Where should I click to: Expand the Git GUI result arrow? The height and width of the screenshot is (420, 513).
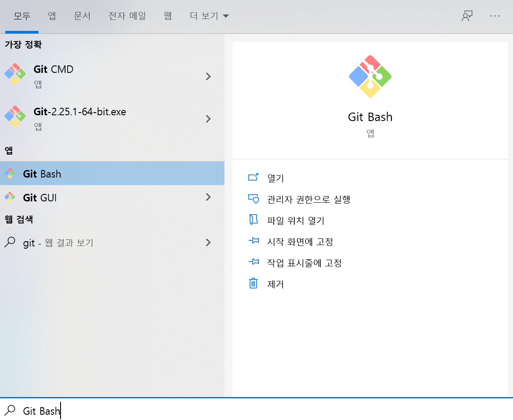point(208,197)
